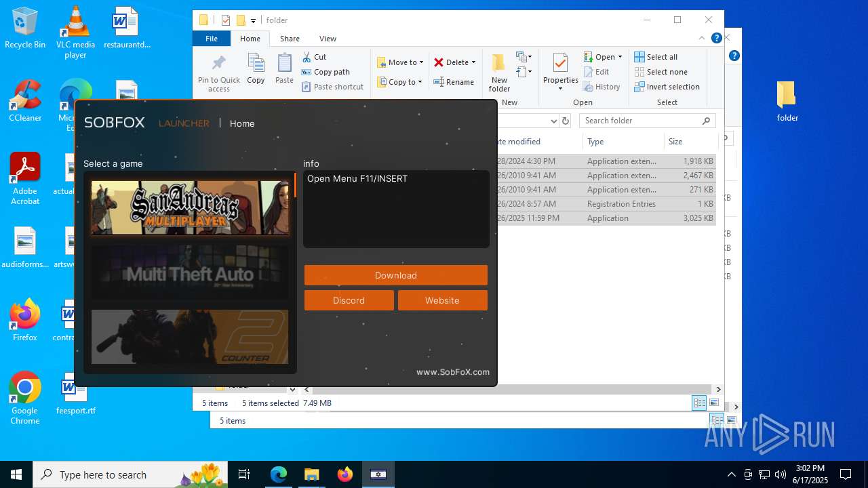This screenshot has height=488, width=868.
Task: Open the Recycle Bin desktop icon
Action: coord(25,28)
